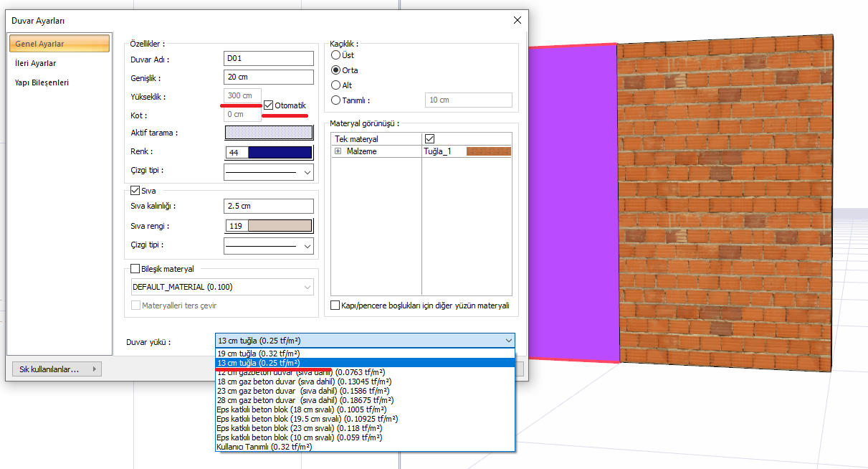The width and height of the screenshot is (868, 469).
Task: Toggle the Otomatik height checkbox
Action: coord(269,105)
